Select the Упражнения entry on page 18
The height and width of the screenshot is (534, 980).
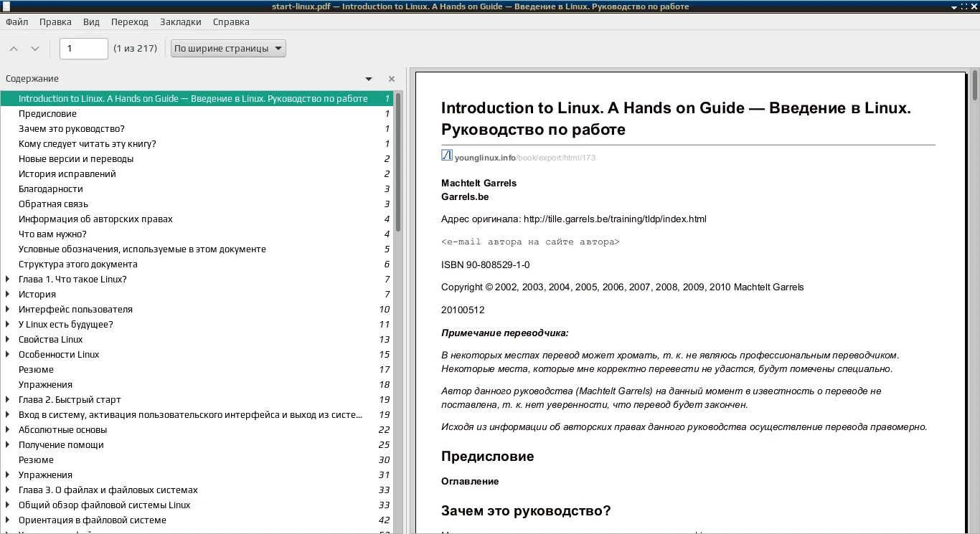point(197,385)
